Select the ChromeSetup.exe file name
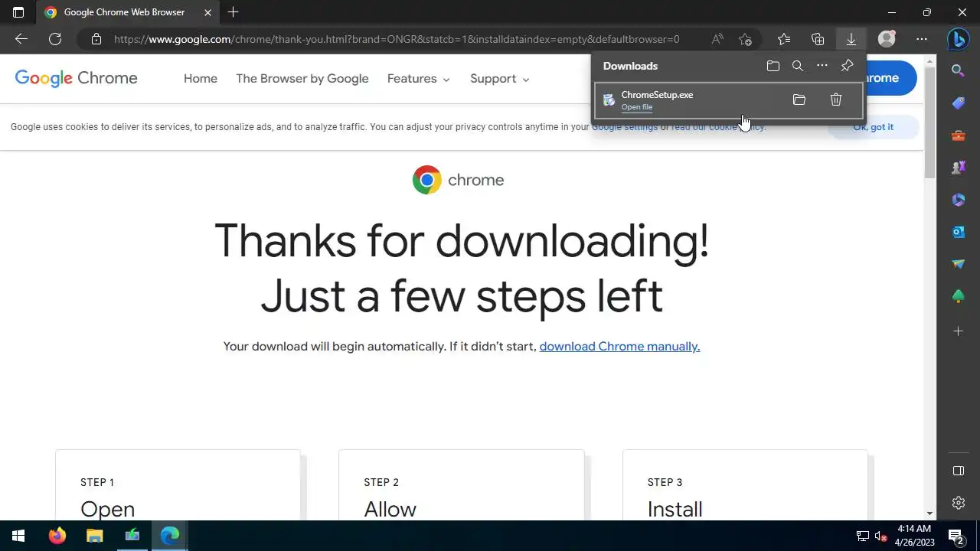The height and width of the screenshot is (551, 980). (657, 95)
